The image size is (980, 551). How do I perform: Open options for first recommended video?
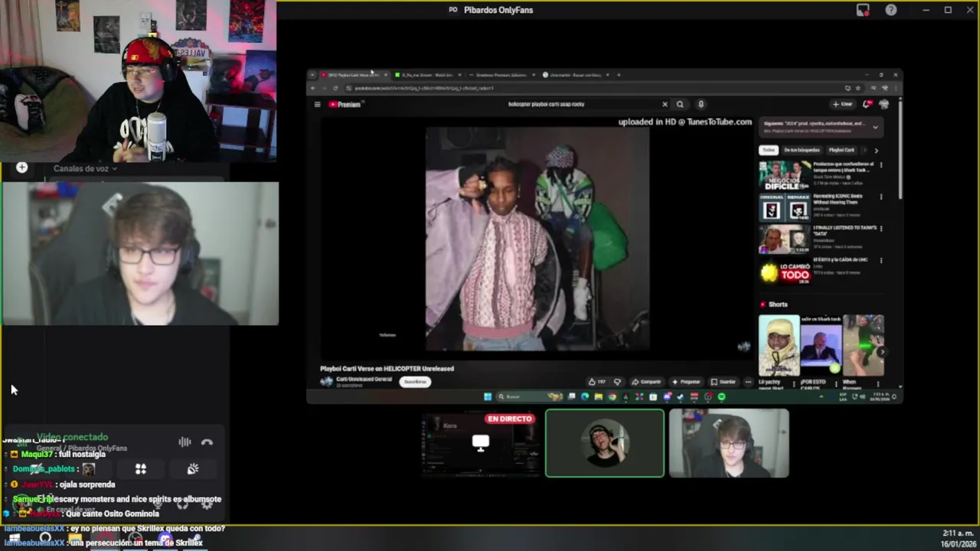pos(880,165)
